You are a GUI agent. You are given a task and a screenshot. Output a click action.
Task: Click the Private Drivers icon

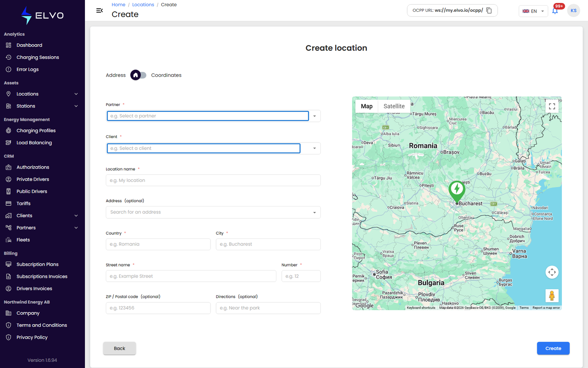pos(8,179)
